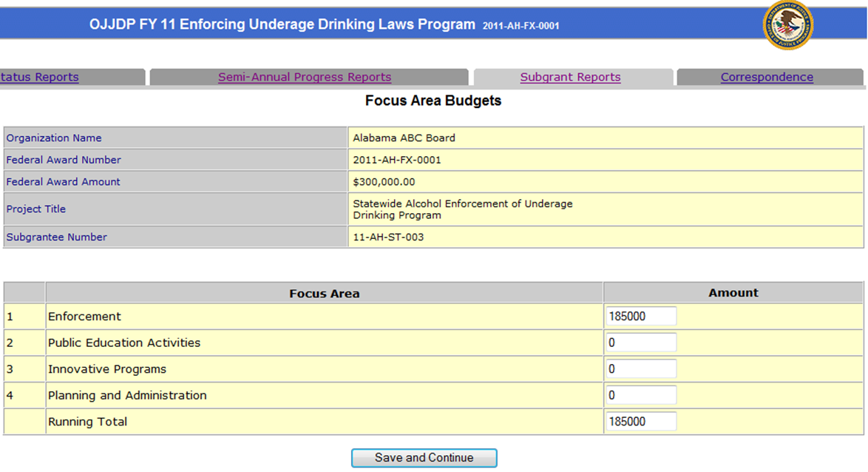Click the $300,000.00 federal award amount

(x=384, y=182)
